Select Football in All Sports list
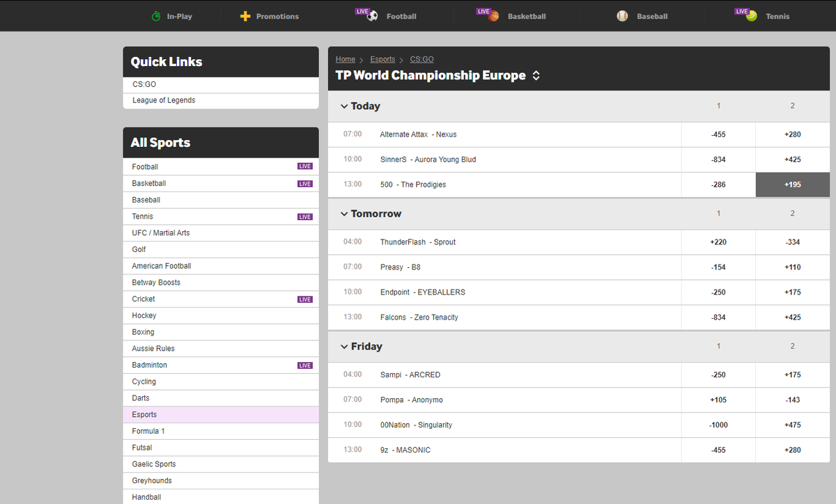836x504 pixels. pyautogui.click(x=221, y=167)
